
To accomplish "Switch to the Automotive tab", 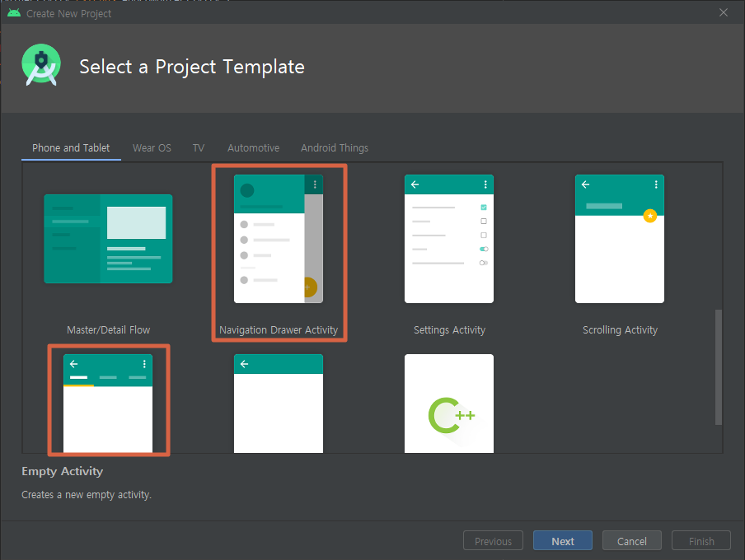I will tap(253, 147).
